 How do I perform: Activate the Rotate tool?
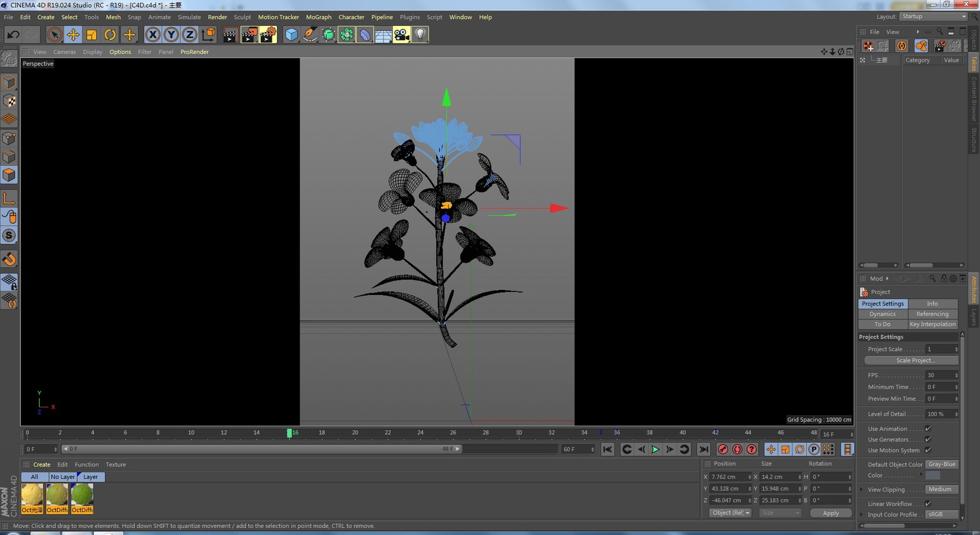110,35
